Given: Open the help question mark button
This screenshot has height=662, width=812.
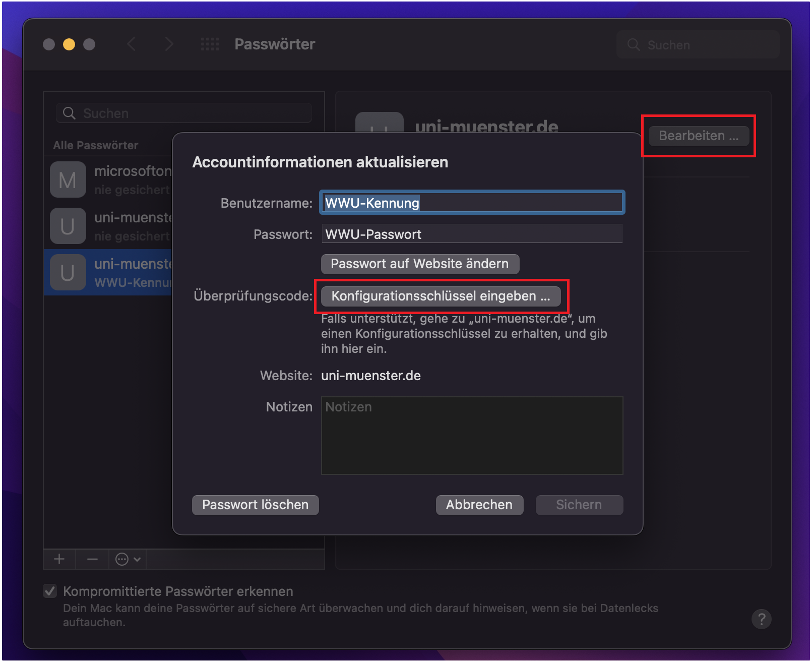Looking at the screenshot, I should [x=762, y=619].
